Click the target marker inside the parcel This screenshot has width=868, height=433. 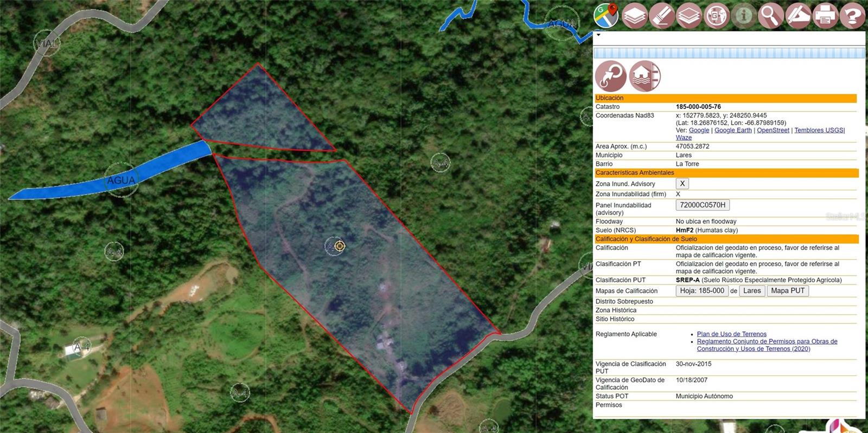point(340,246)
